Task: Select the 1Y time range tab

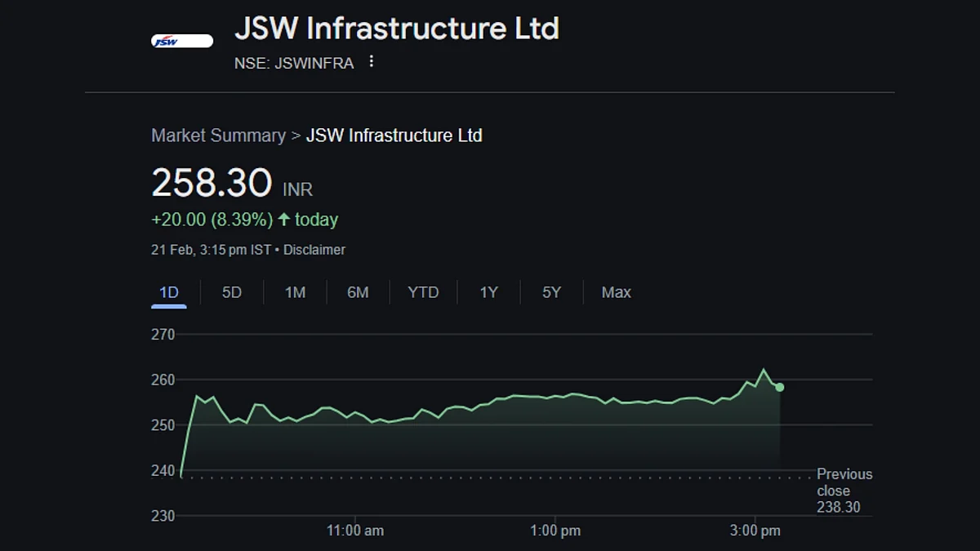Action: [488, 292]
